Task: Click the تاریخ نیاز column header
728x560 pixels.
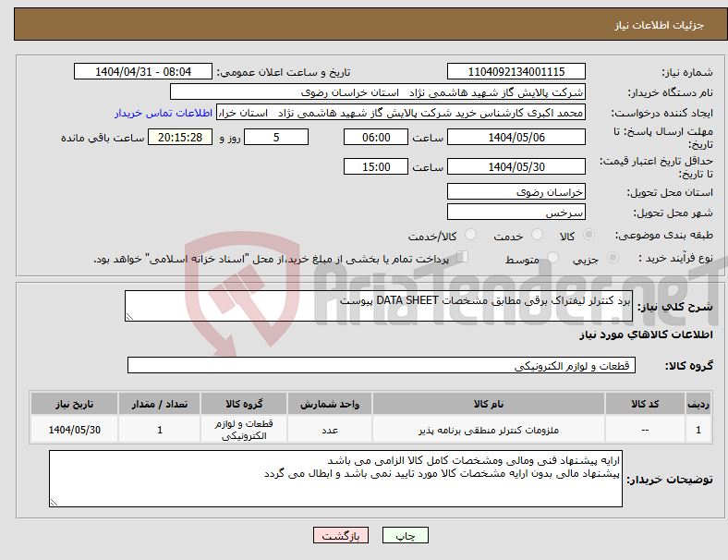Action: (x=74, y=404)
